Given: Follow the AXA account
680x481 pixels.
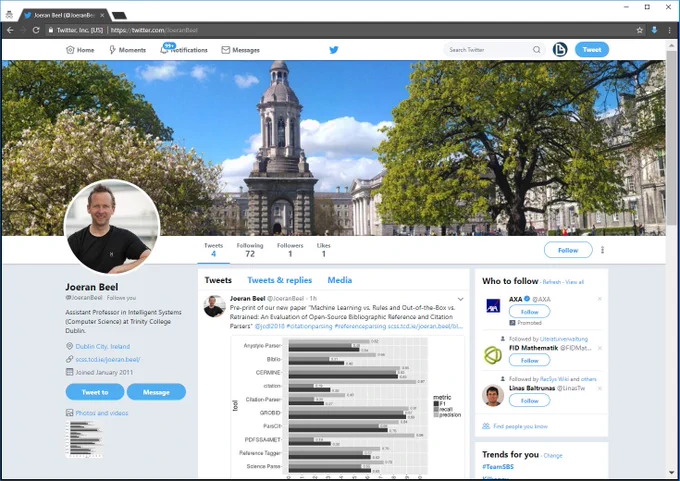Looking at the screenshot, I should 529,311.
